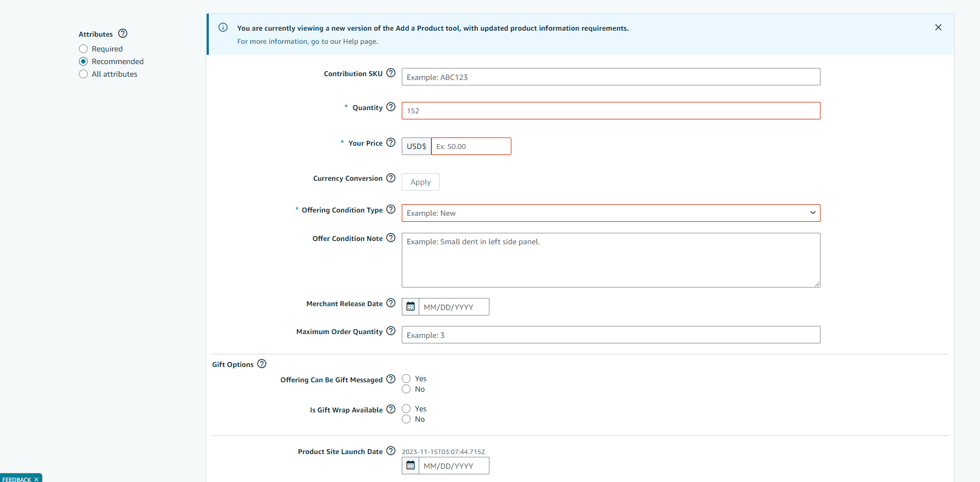980x482 pixels.
Task: Select the All attributes radio option
Action: pos(83,74)
